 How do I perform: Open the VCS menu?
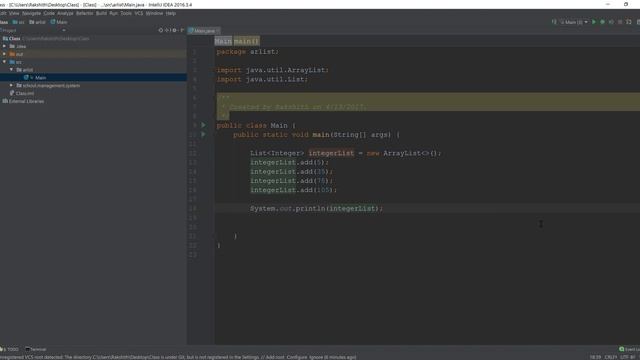[x=139, y=13]
